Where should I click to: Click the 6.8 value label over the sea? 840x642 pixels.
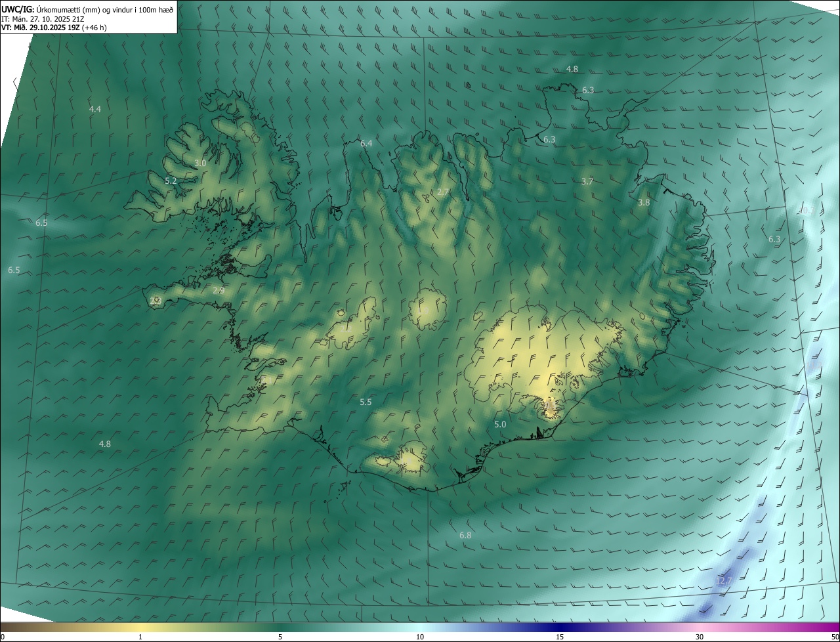click(465, 535)
